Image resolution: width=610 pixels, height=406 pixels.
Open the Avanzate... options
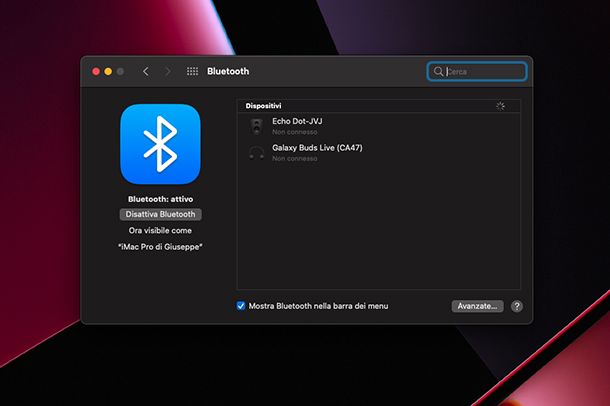477,306
